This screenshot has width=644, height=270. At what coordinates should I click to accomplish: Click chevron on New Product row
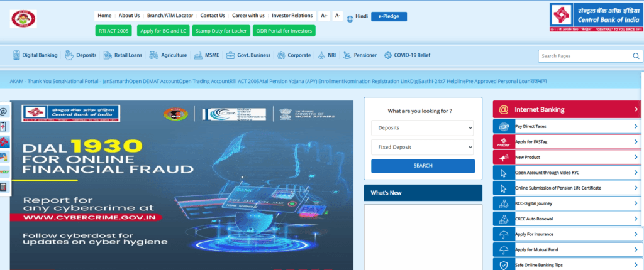636,157
